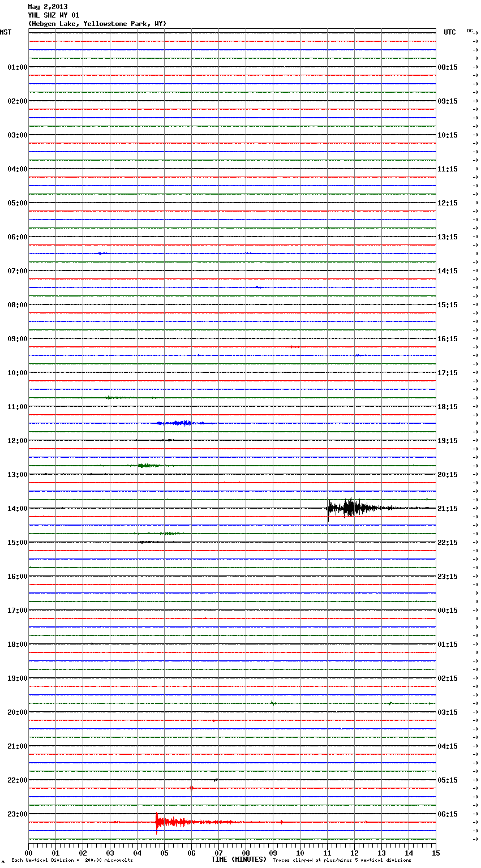Image resolution: width=481 pixels, height=868 pixels.
Task: Click the 'MST' time zone header
Action: [x=6, y=32]
